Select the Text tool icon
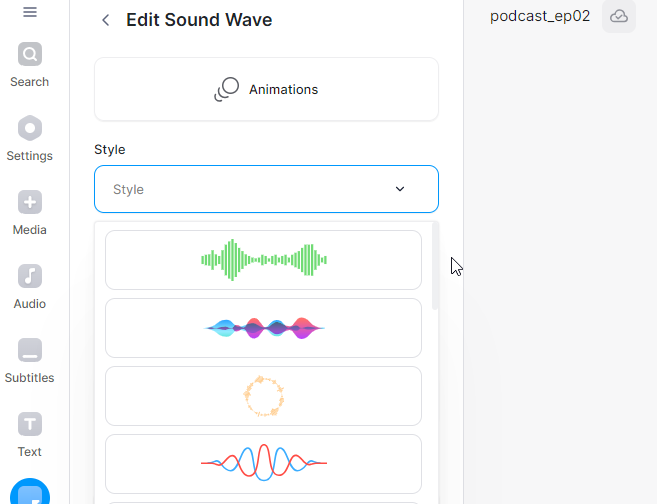 [30, 424]
